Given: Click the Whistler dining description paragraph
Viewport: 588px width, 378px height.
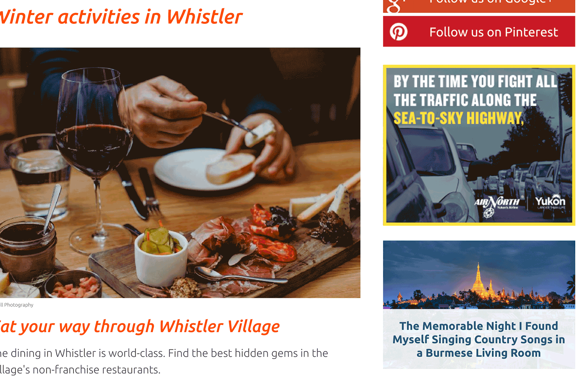Looking at the screenshot, I should [x=164, y=361].
